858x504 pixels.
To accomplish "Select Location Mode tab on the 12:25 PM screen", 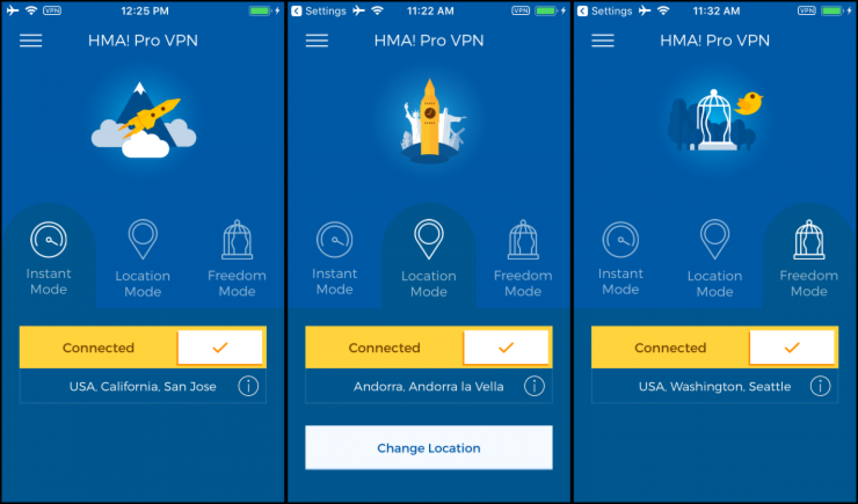I will tap(143, 259).
